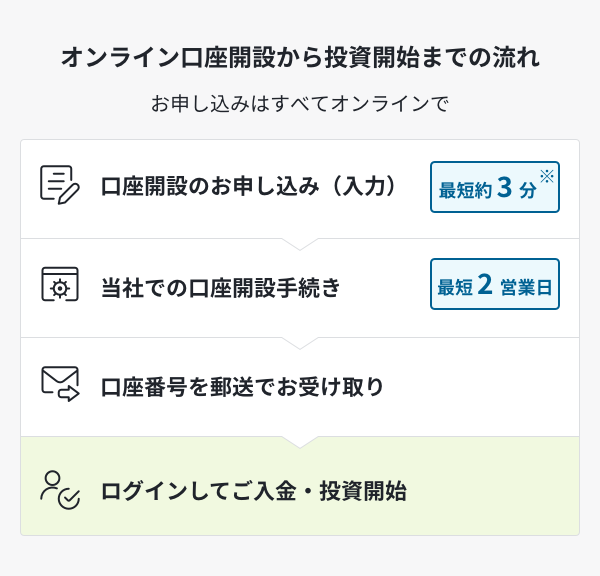Select the ログインしてご入金・投資開始 step text
The width and height of the screenshot is (600, 576).
click(x=253, y=491)
